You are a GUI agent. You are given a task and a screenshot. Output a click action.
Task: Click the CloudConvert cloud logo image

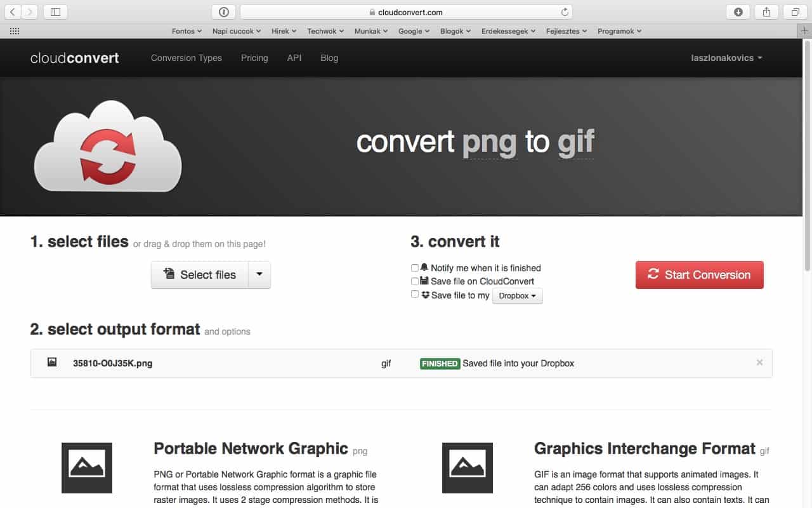pos(108,146)
